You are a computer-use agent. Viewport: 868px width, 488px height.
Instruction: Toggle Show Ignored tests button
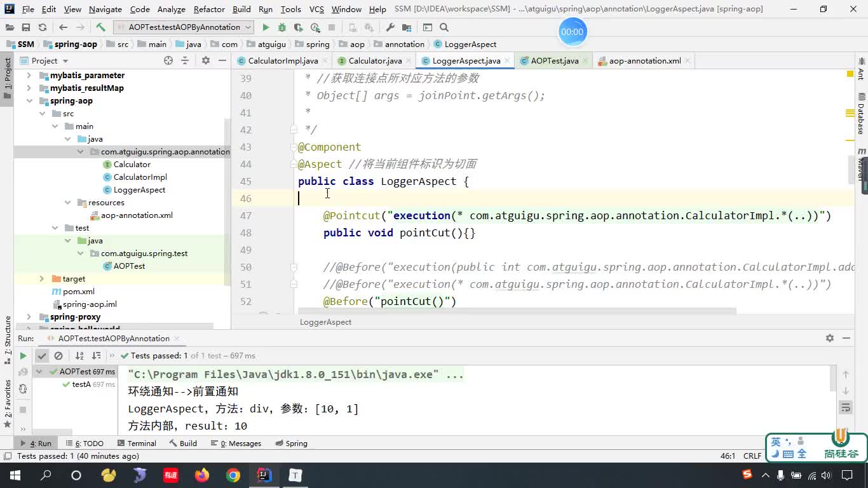(58, 356)
